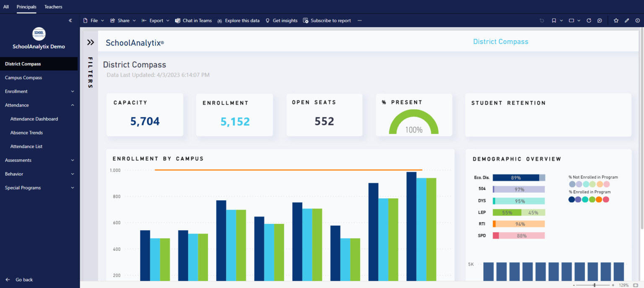Open the Comments icon
Viewport: 644px width, 288px height.
click(x=600, y=21)
